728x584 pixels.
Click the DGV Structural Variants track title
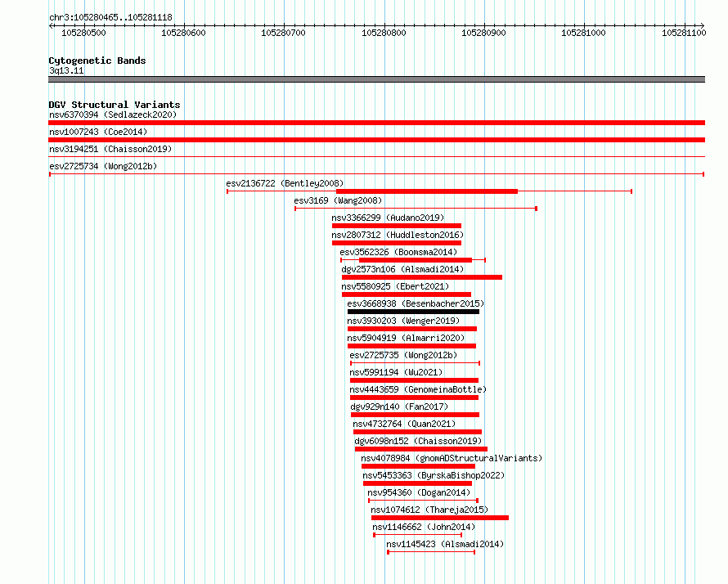115,105
